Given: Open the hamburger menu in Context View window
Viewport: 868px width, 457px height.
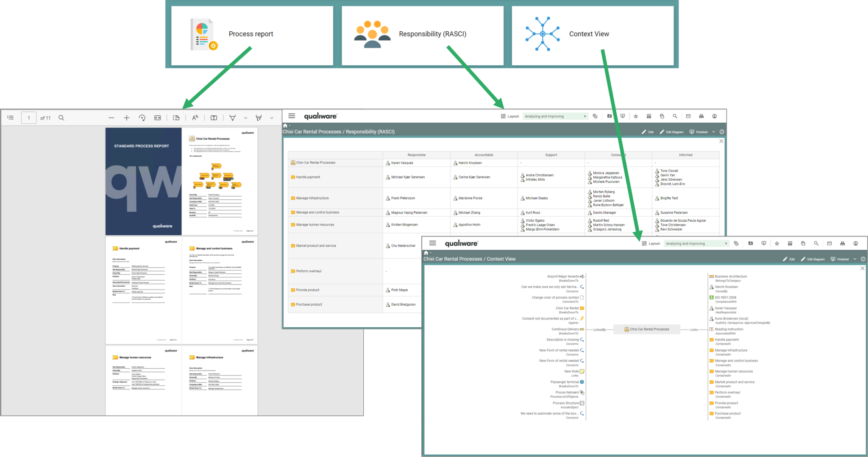Looking at the screenshot, I should click(x=433, y=243).
